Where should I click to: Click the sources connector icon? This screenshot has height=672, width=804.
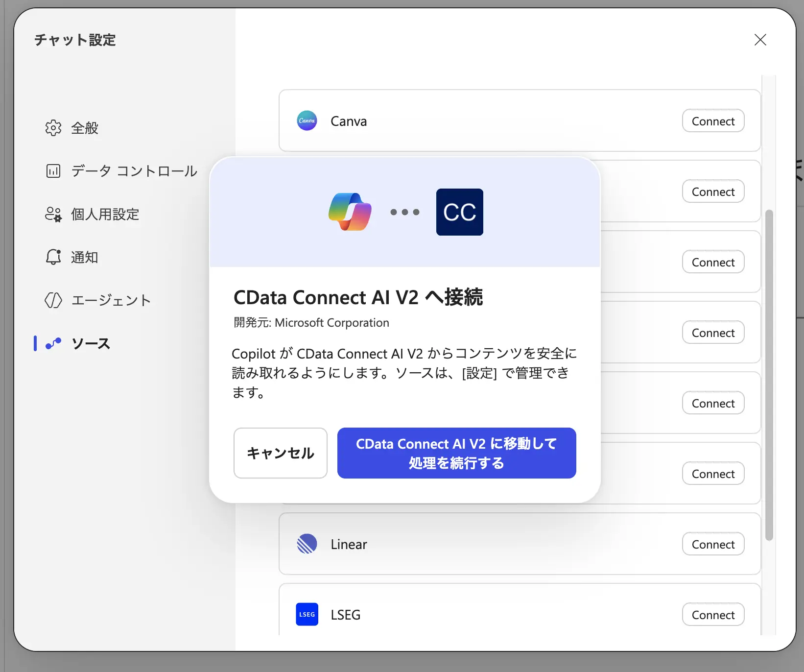[x=53, y=343]
